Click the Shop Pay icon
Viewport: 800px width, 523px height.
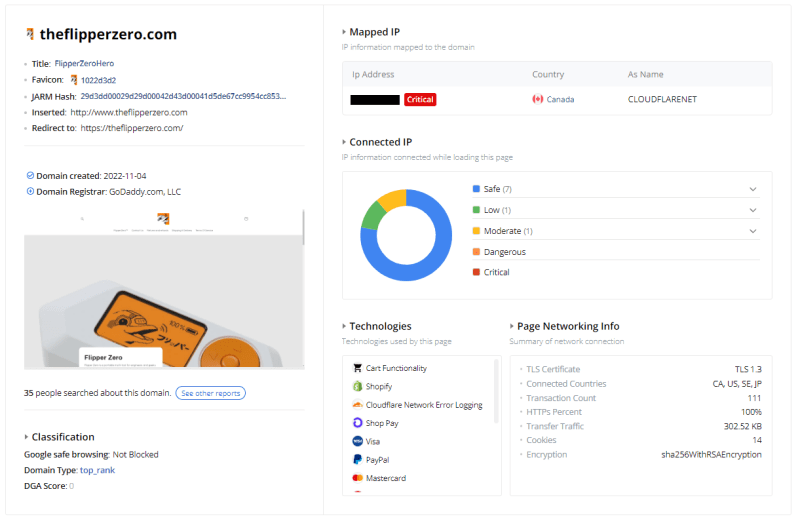click(358, 422)
